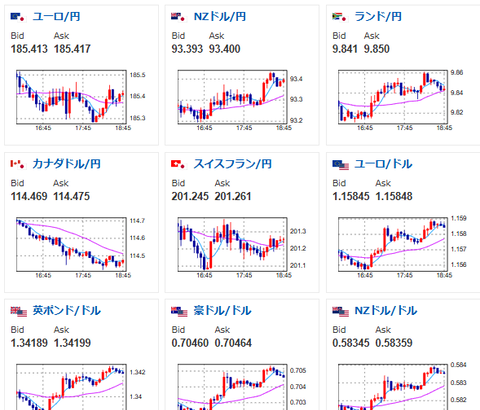Screen dimensions: 480x410
Task: Click the Australian dollar/Dollar flag icon
Action: [x=179, y=311]
